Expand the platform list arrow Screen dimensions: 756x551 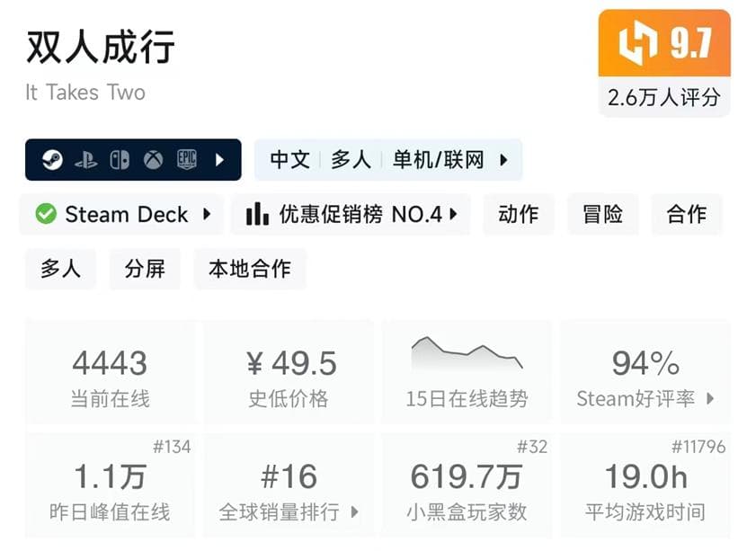tap(219, 160)
